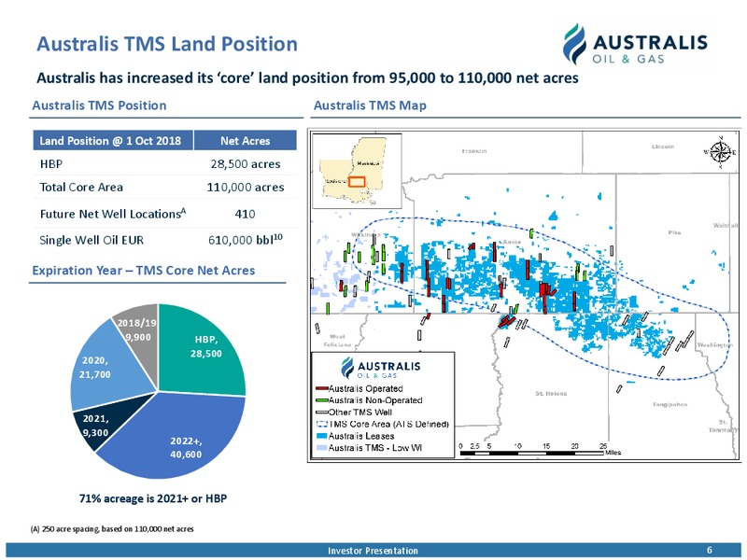Click the '410' table cell
Screen dimensions: 747x560
246,214
